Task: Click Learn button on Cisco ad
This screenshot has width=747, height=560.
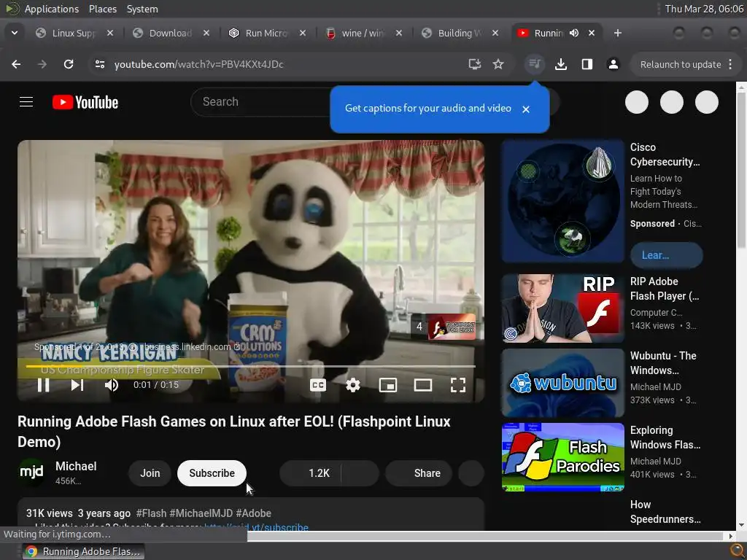Action: (x=667, y=255)
